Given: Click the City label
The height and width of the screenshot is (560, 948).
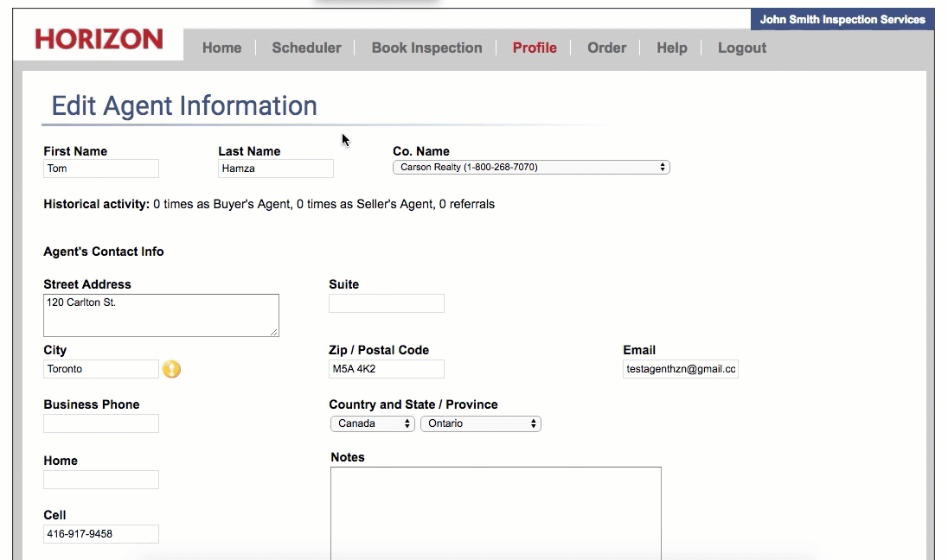Looking at the screenshot, I should coord(55,350).
